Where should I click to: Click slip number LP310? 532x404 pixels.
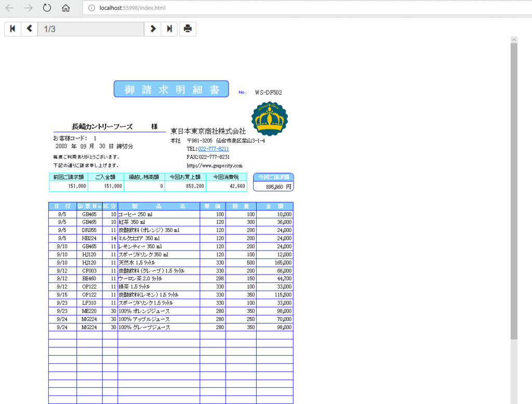pos(89,303)
